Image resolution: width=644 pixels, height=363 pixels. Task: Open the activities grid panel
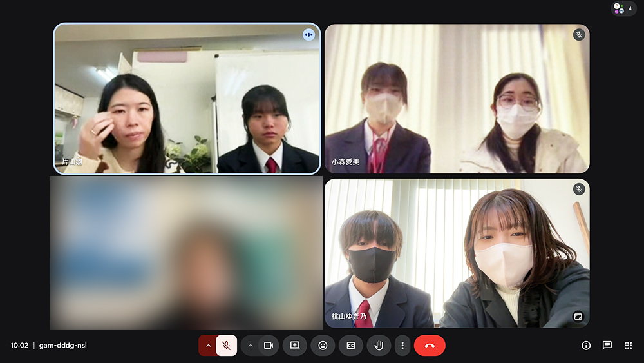[628, 346]
